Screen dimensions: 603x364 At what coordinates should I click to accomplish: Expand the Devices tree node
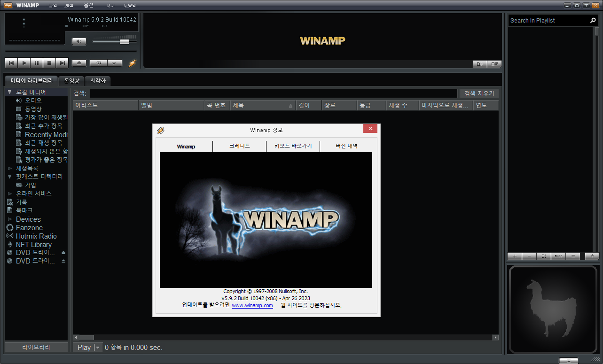9,219
